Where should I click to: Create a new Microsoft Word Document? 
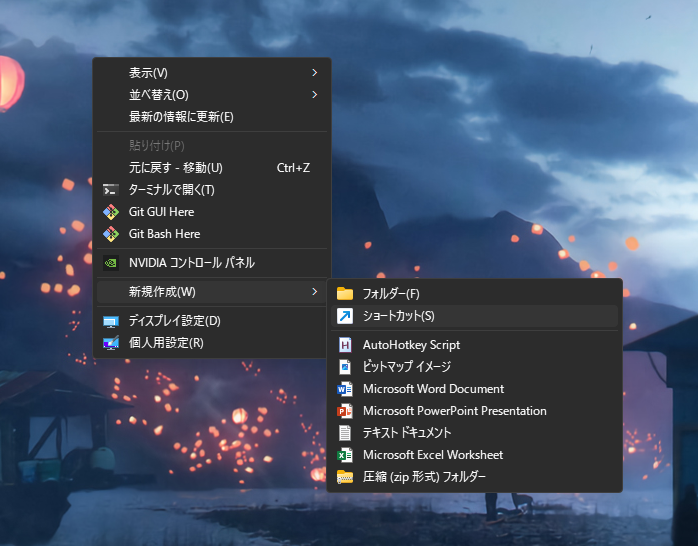(475, 389)
